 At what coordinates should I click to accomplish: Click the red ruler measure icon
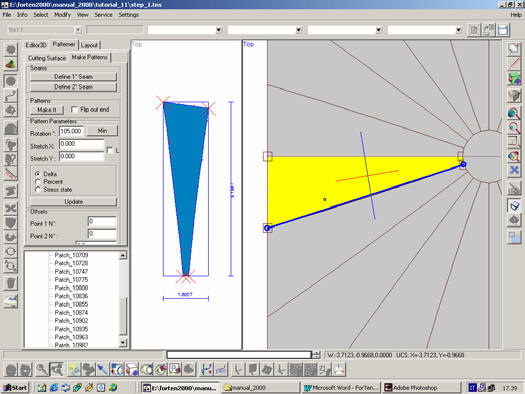coord(11,174)
